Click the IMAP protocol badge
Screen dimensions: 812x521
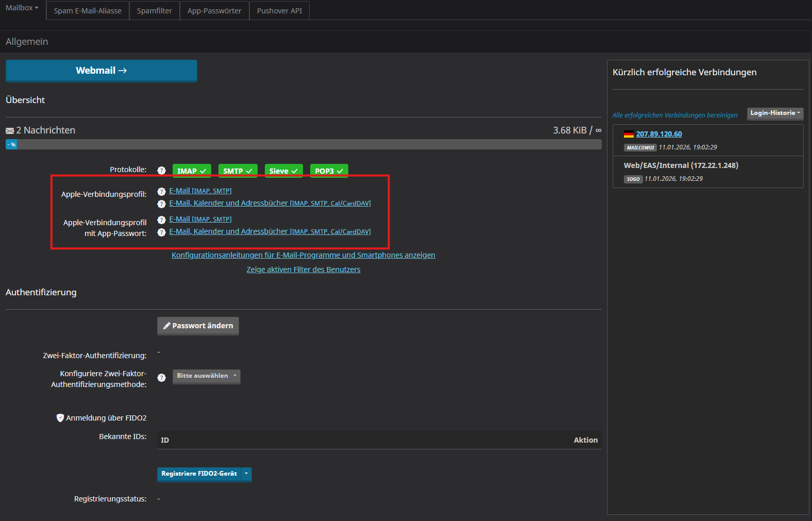click(192, 171)
